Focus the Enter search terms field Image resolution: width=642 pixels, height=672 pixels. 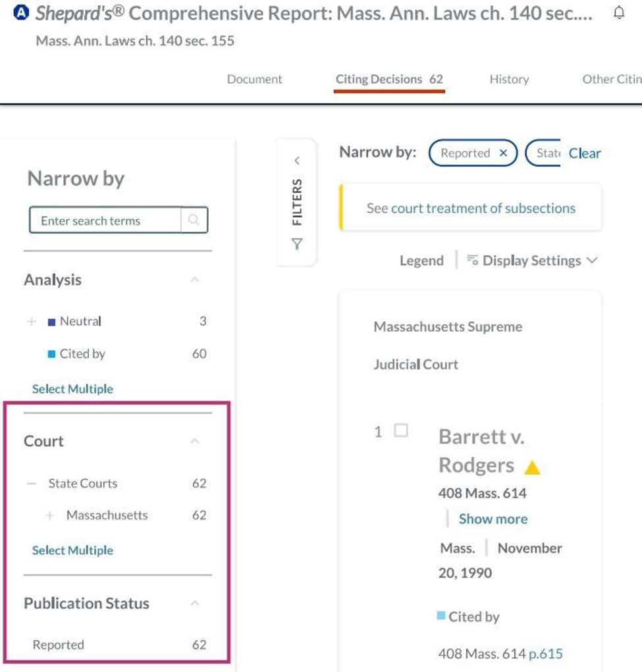[105, 220]
